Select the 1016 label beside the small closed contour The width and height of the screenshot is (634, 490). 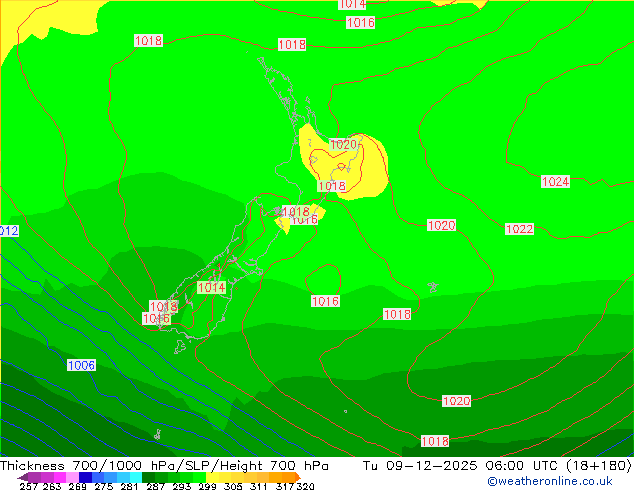click(325, 301)
